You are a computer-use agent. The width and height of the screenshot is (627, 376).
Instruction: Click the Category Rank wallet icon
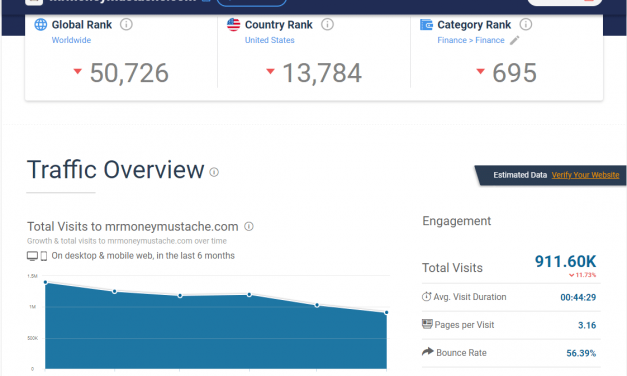coord(426,25)
